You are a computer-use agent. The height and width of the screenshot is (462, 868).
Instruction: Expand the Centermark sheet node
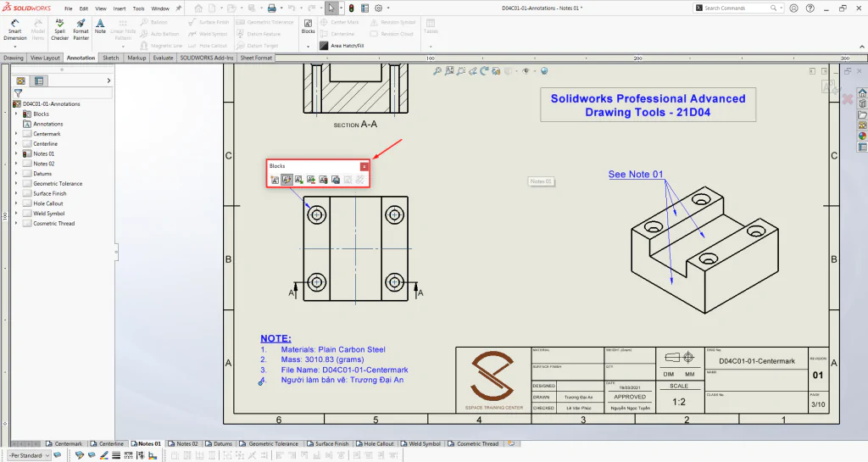coord(16,134)
